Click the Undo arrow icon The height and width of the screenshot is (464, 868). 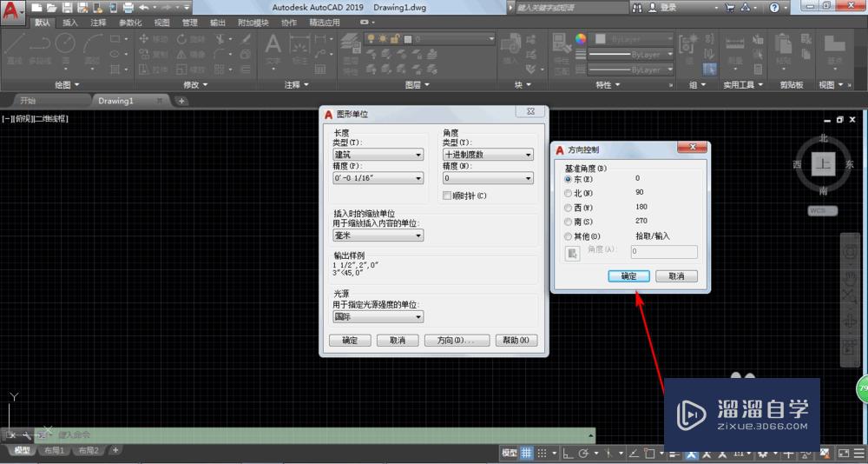click(143, 8)
